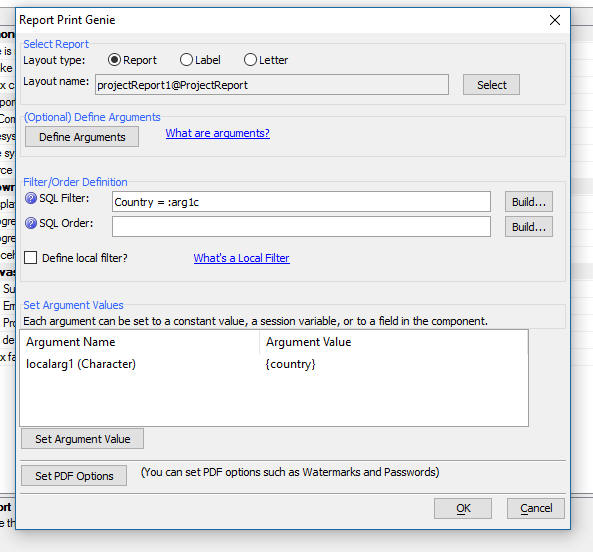Open What's a Local Filter link
The width and height of the screenshot is (593, 552).
pyautogui.click(x=241, y=258)
